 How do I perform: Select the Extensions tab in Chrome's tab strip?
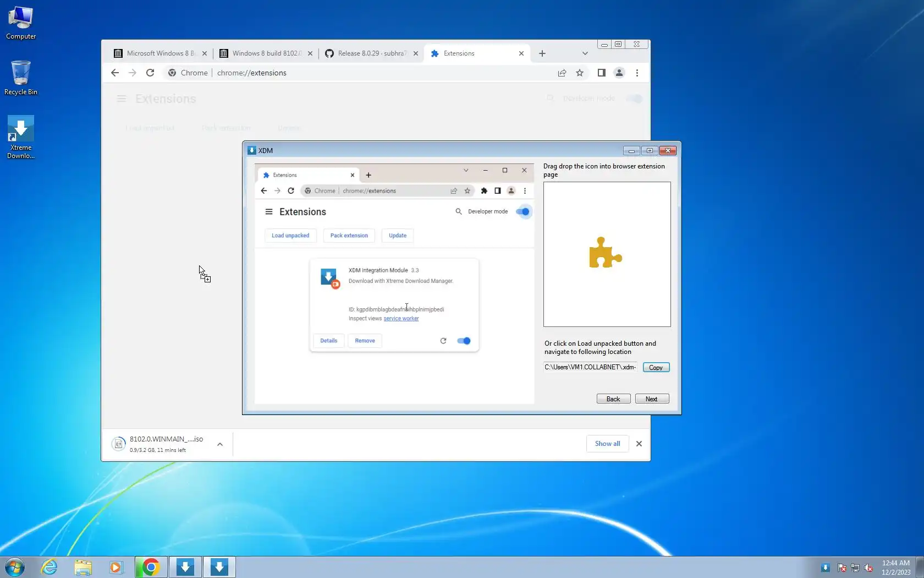pos(476,53)
